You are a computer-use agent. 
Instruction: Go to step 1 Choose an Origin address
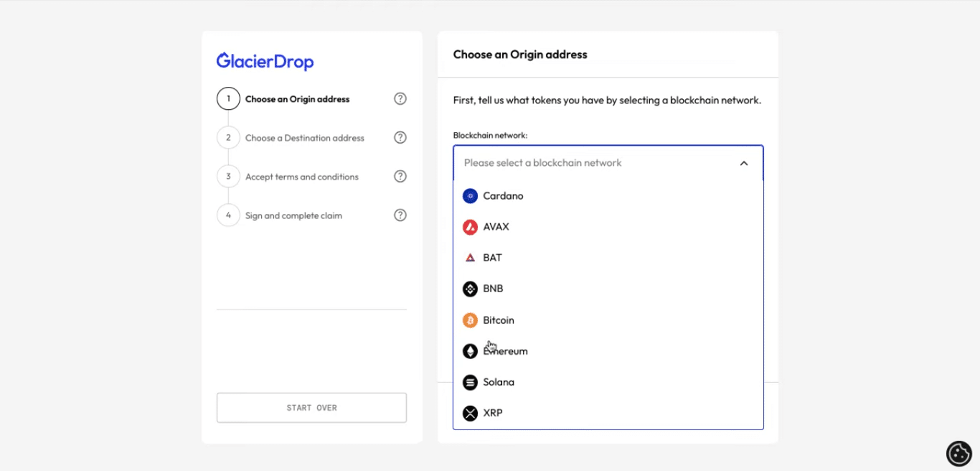tap(297, 99)
